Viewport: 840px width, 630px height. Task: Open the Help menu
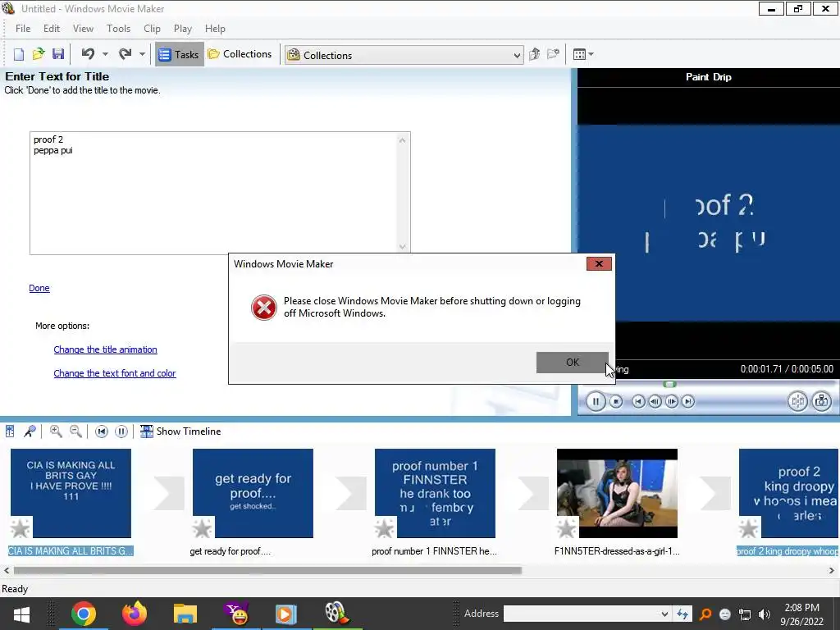215,29
